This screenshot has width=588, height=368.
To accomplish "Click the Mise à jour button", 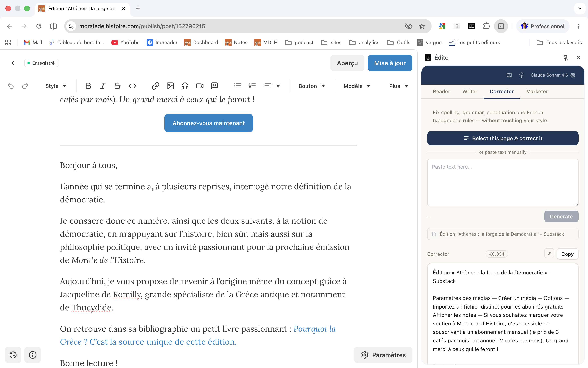I will click(x=390, y=63).
